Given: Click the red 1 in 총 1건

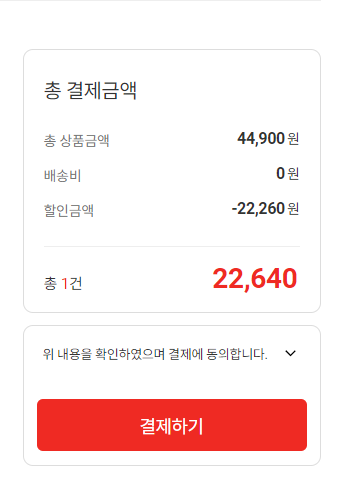Looking at the screenshot, I should click(65, 284).
